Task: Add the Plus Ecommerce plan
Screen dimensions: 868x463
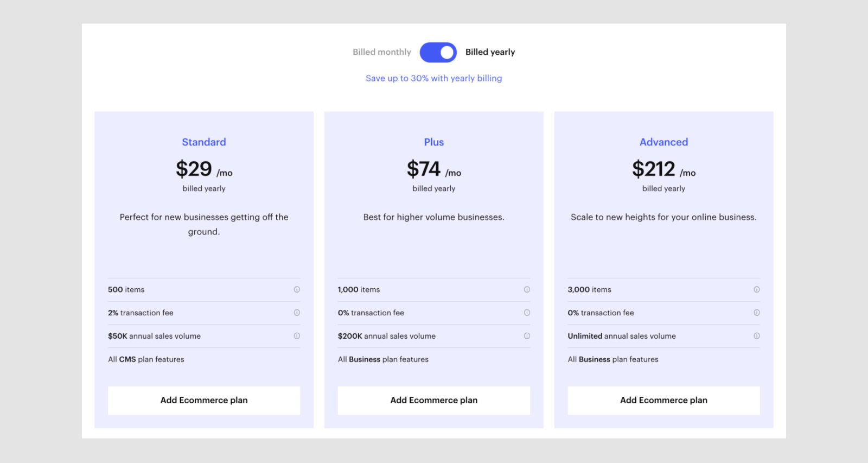Action: pos(433,400)
